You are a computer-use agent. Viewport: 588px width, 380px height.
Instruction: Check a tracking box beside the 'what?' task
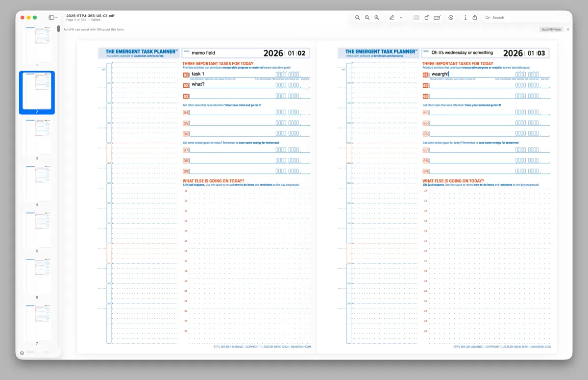[277, 85]
